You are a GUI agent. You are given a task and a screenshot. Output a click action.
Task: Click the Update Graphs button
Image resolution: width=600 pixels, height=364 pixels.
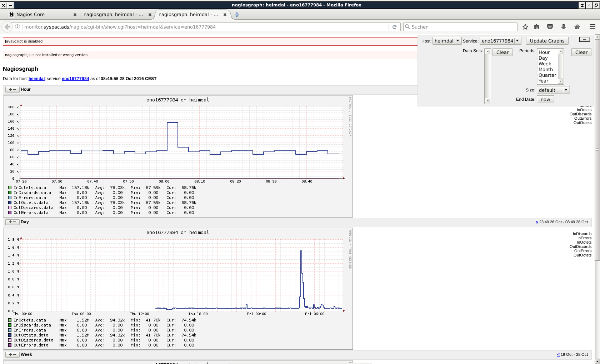tap(547, 41)
